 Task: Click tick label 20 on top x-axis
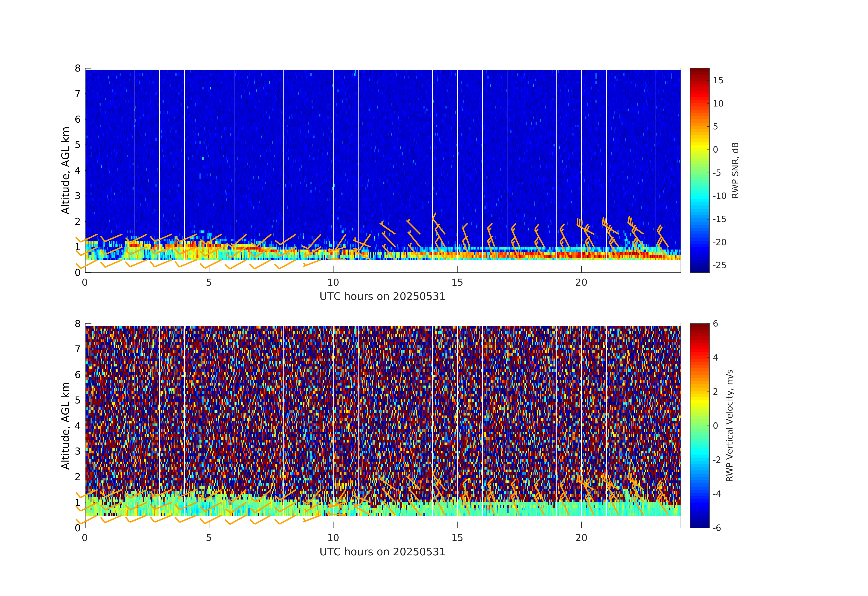(581, 282)
